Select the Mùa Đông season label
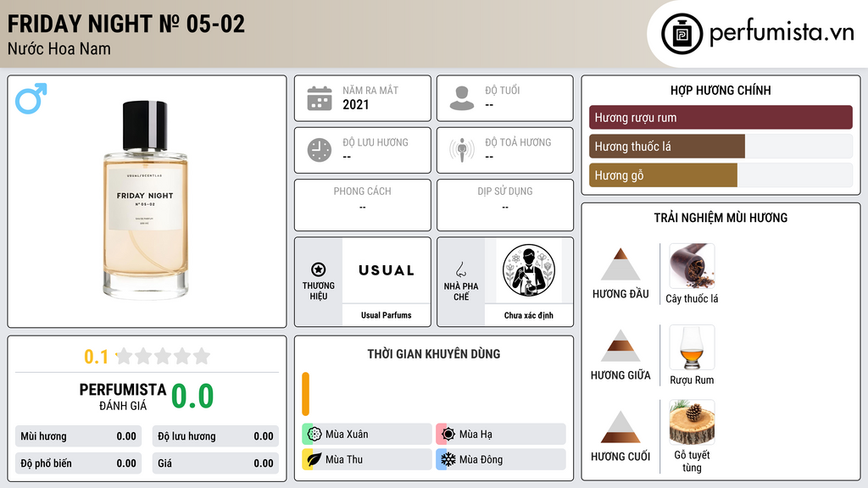 481,460
